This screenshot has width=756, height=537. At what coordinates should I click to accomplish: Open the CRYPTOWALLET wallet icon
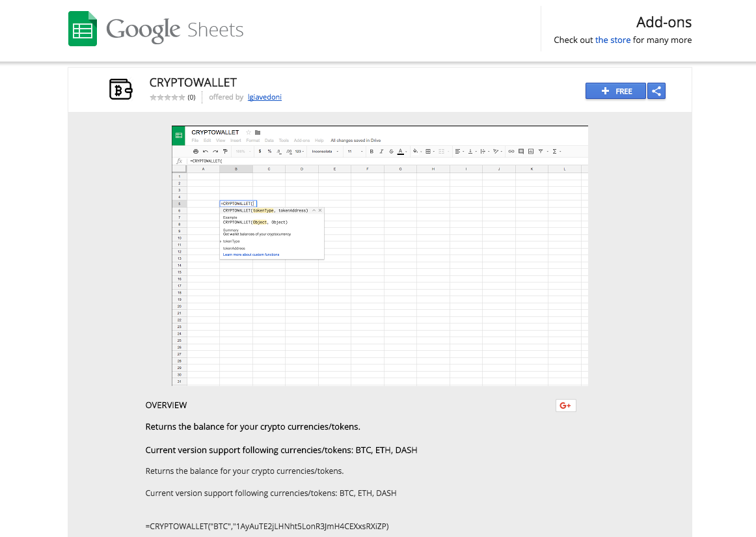pos(120,89)
